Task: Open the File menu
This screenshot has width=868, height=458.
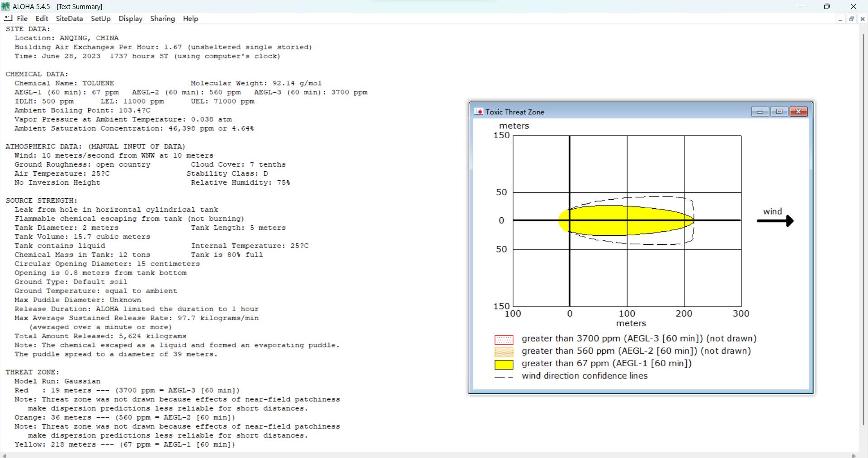Action: coord(22,19)
